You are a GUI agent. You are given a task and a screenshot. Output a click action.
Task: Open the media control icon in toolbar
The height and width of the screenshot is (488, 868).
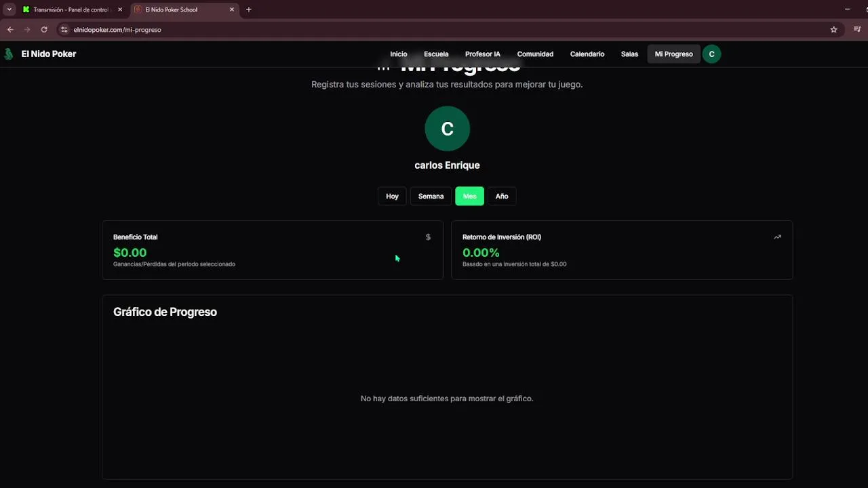tap(857, 30)
